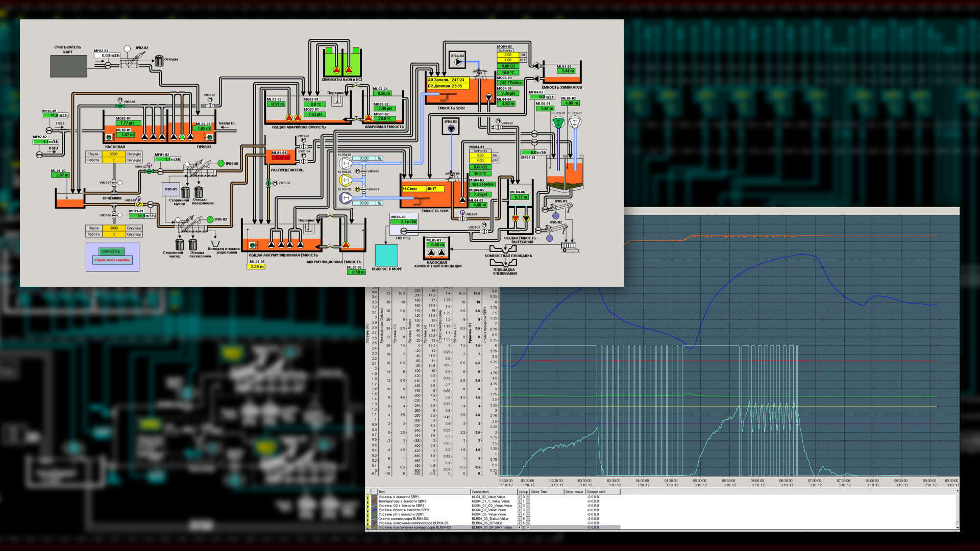This screenshot has width=980, height=551.
Task: Click the ВЫБРОС В МОРЕ cyan basin
Action: coord(387,256)
